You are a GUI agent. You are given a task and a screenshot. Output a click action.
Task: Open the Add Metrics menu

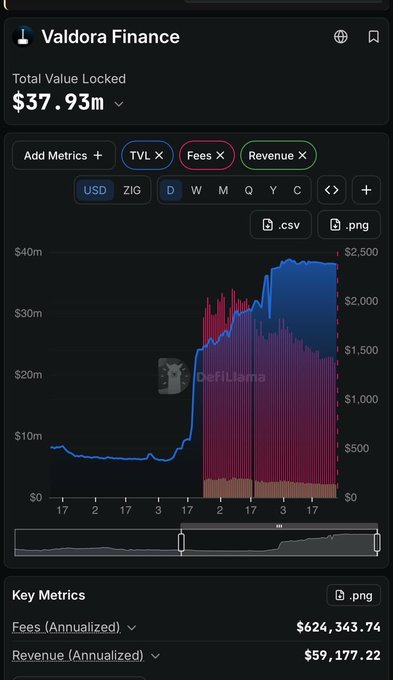point(64,155)
